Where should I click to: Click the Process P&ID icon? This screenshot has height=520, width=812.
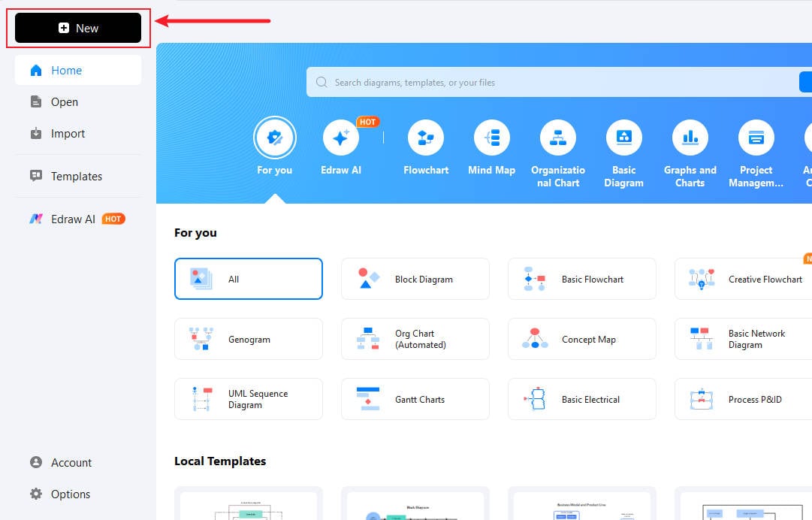[x=702, y=399]
